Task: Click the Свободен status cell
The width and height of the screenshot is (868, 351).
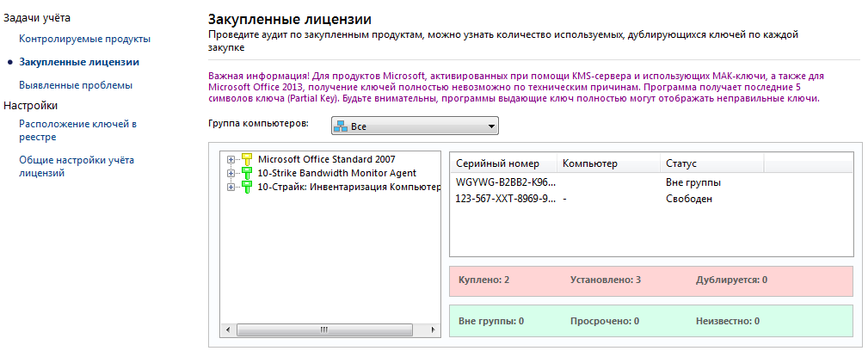Action: click(x=689, y=199)
